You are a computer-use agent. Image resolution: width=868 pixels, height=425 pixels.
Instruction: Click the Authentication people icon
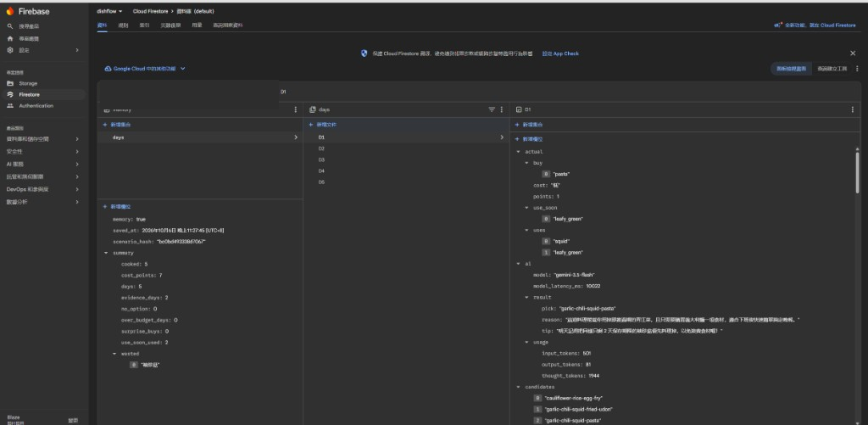(10, 105)
